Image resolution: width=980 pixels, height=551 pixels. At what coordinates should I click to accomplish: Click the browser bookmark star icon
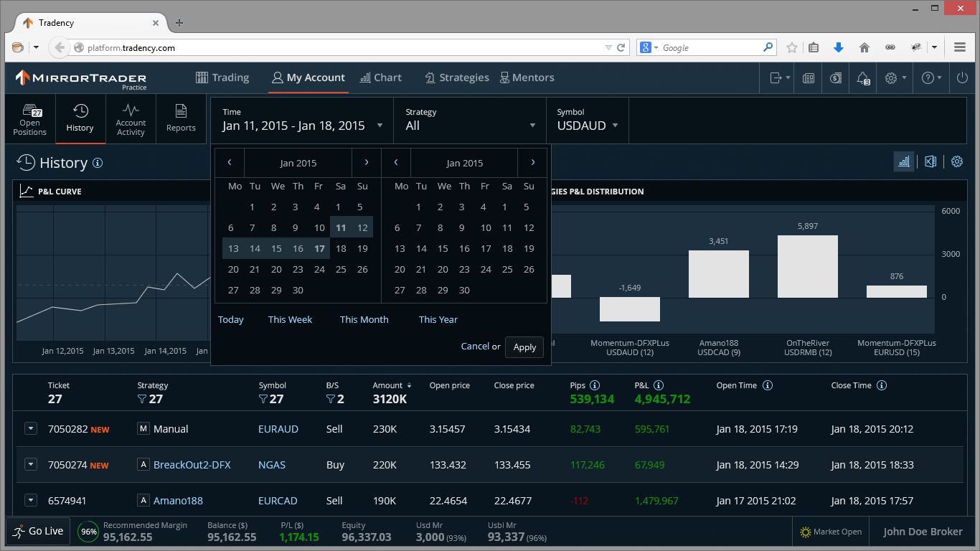pyautogui.click(x=792, y=47)
